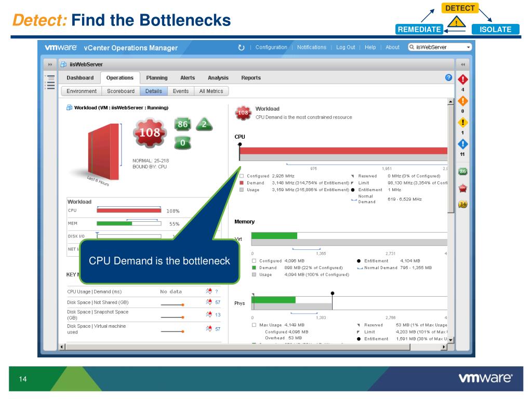Collapse the right alerts pane arrows

463,64
